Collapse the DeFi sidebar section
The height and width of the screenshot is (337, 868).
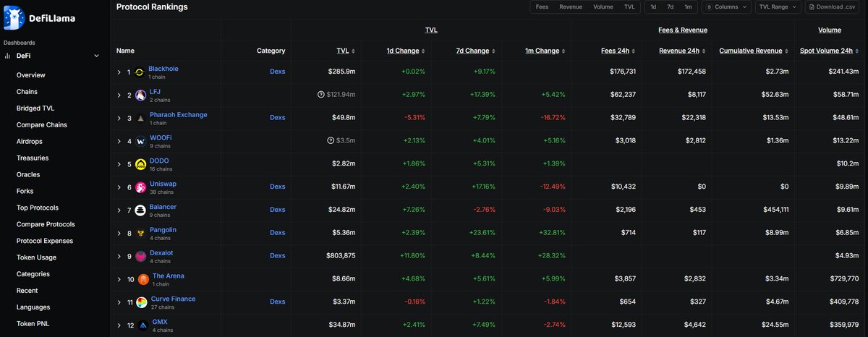pyautogui.click(x=96, y=56)
